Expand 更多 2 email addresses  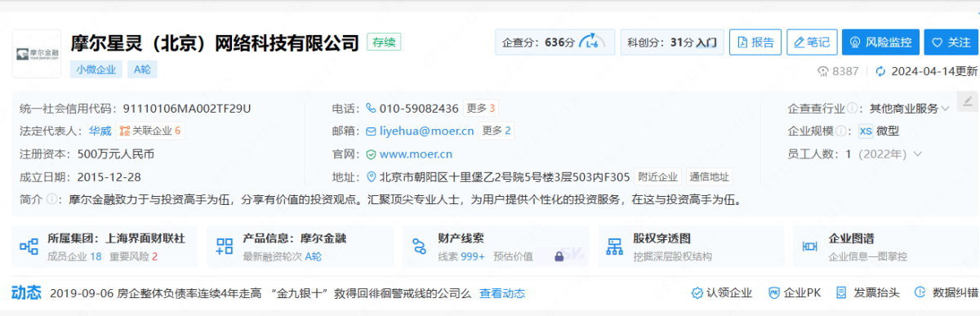pos(496,131)
